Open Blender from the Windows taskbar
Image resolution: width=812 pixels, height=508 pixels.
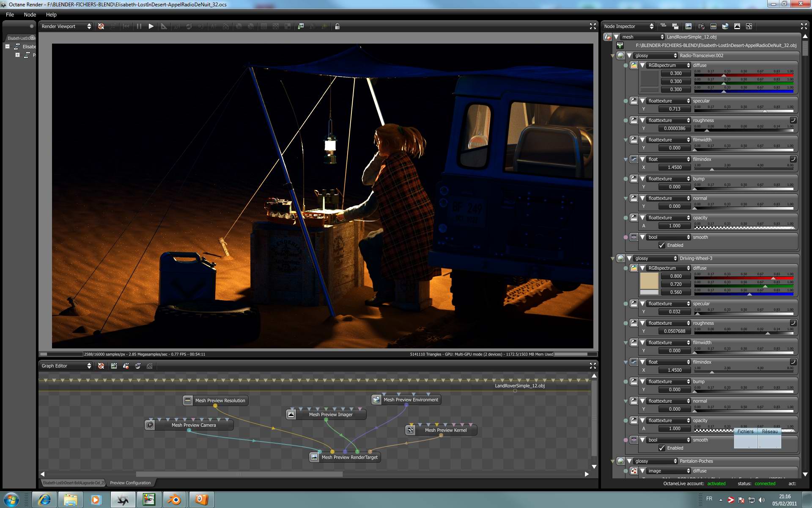coord(174,500)
